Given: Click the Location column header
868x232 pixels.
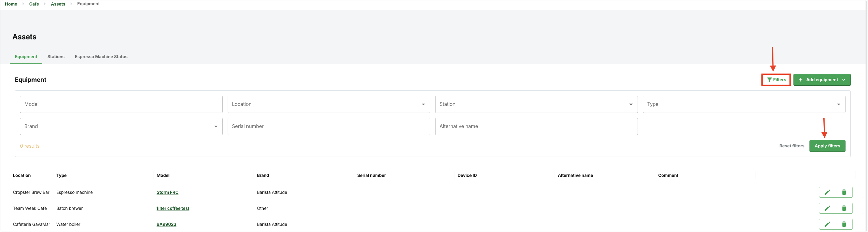Looking at the screenshot, I should [22, 175].
